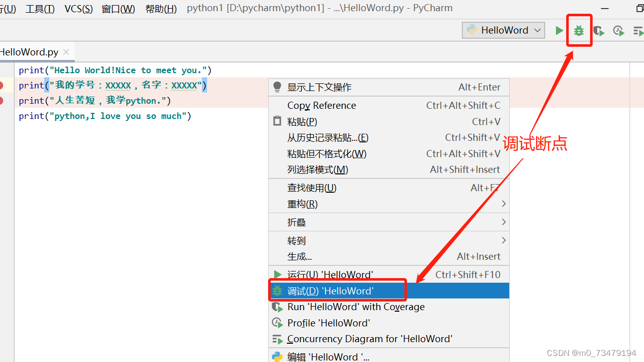Click the Run with Coverage toolbar icon

click(x=599, y=31)
